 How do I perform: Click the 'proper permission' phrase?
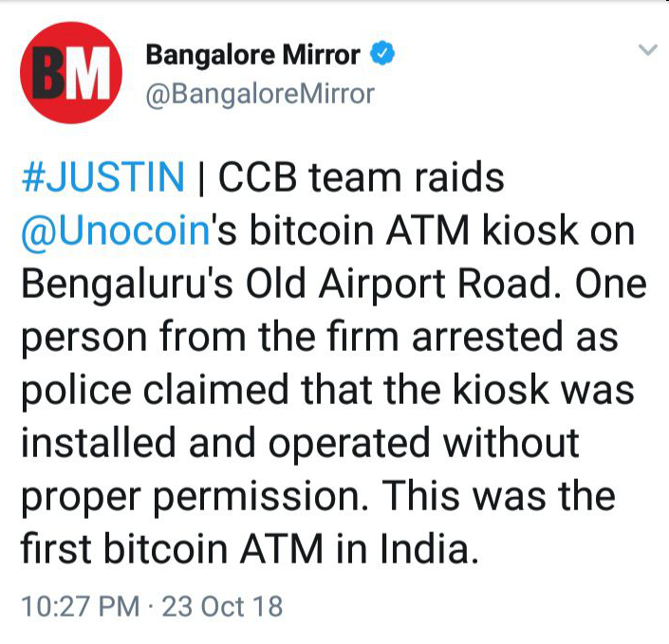pyautogui.click(x=195, y=497)
